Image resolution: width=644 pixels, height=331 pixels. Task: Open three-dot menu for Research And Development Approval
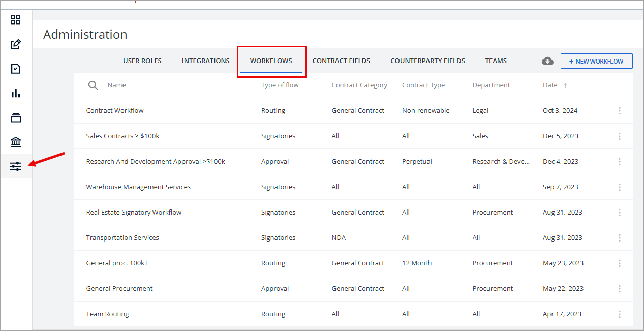(x=619, y=162)
